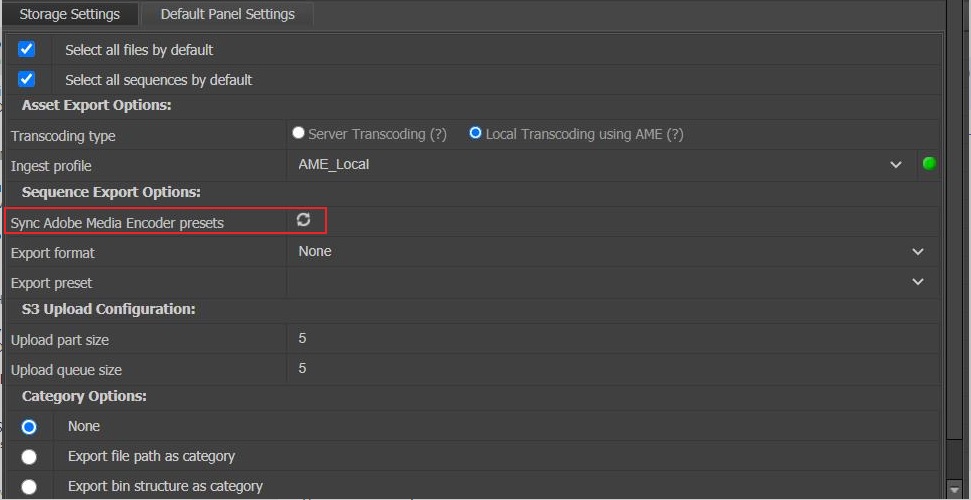
Task: Click the scroll down arrow at panel bottom
Action: click(x=954, y=490)
